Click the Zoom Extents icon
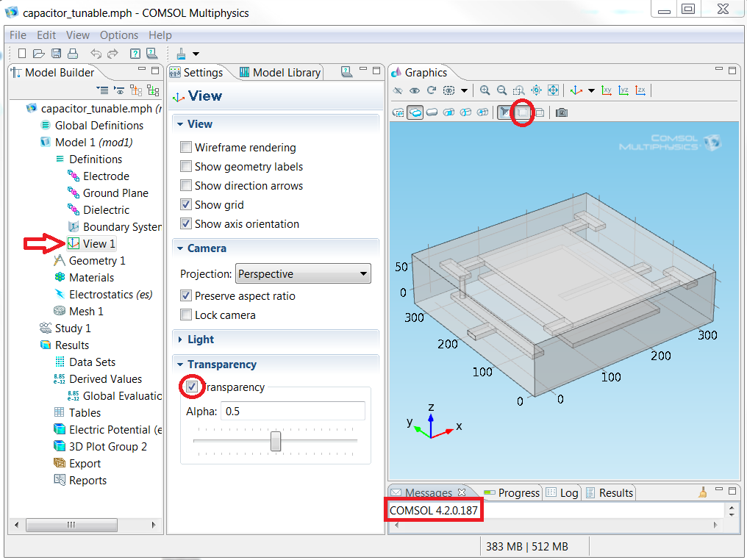The image size is (747, 560). pos(553,90)
